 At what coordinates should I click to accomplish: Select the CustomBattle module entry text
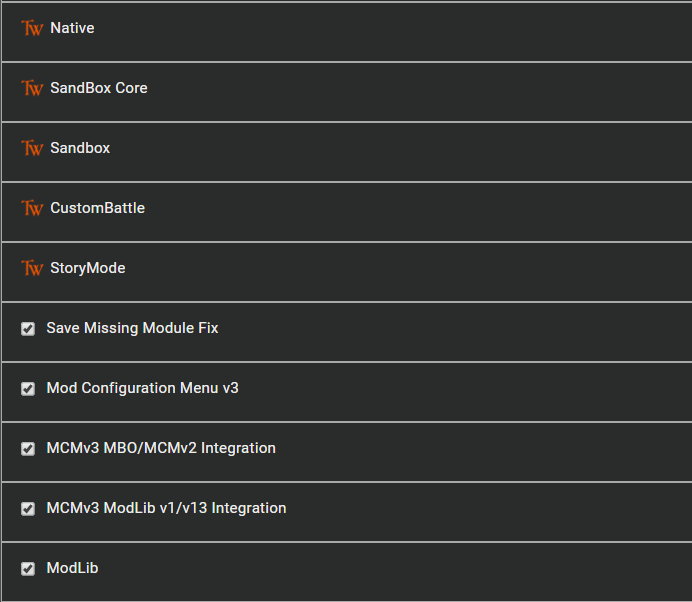point(97,208)
